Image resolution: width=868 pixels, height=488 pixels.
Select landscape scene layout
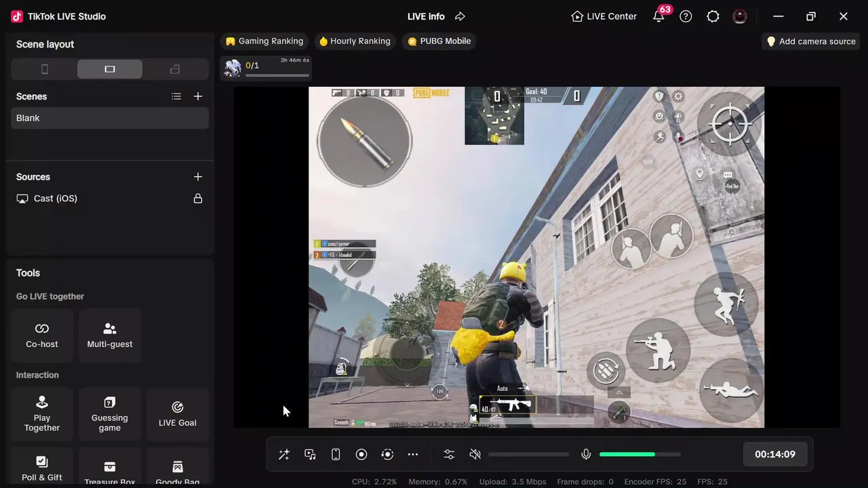click(110, 69)
